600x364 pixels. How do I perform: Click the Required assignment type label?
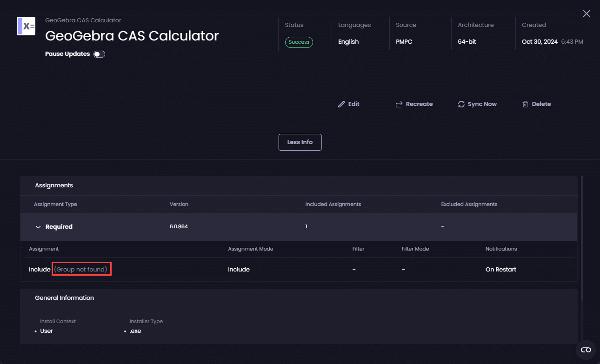[x=59, y=227]
